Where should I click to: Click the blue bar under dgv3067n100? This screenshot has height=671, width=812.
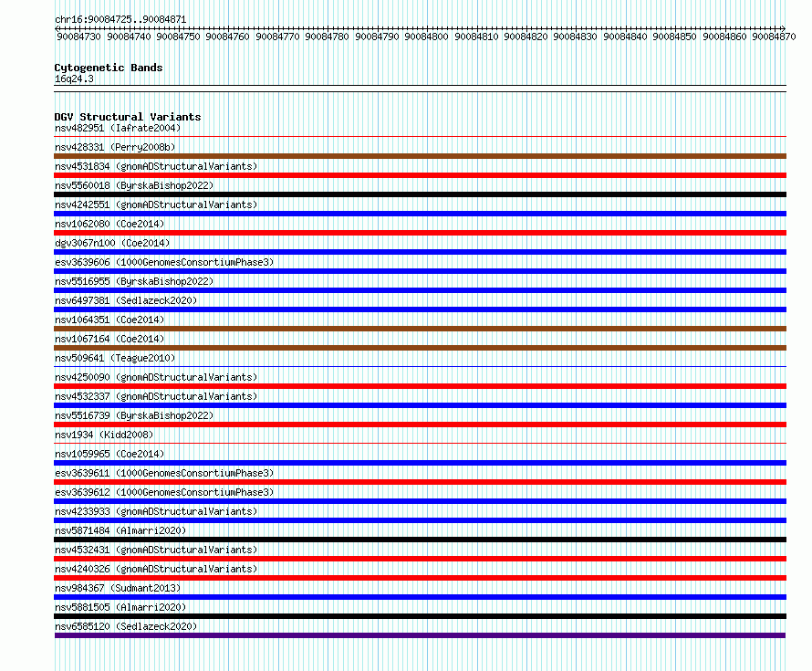click(x=420, y=252)
